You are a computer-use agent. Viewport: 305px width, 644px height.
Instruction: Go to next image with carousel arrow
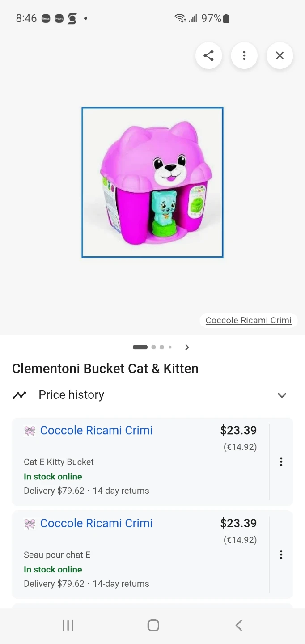(187, 347)
